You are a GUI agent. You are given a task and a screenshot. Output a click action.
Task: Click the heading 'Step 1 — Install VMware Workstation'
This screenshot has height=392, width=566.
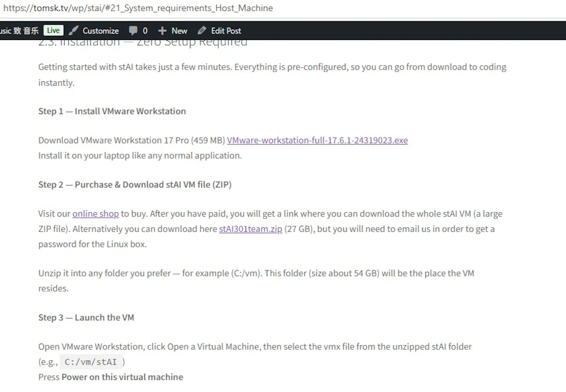coord(112,111)
